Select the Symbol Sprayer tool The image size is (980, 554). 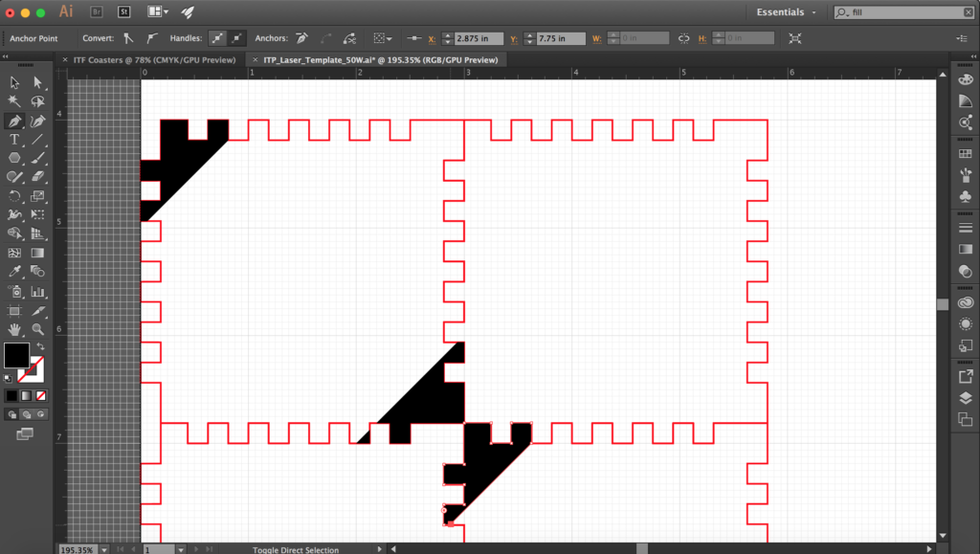[14, 292]
